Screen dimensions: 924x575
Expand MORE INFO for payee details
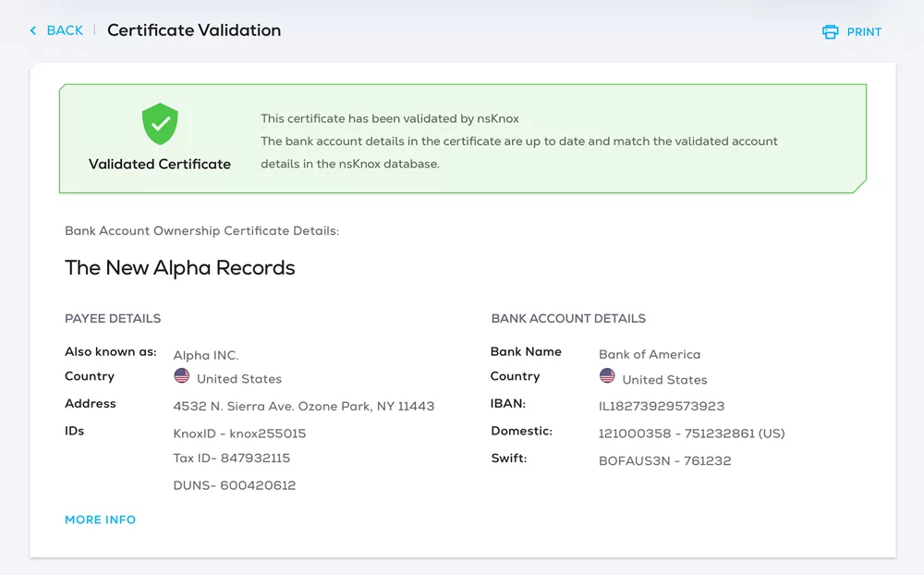(x=100, y=520)
